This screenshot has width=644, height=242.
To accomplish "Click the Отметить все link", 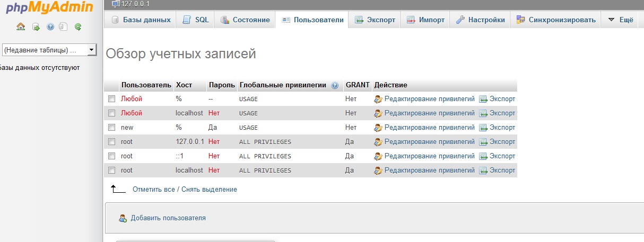I will (153, 189).
